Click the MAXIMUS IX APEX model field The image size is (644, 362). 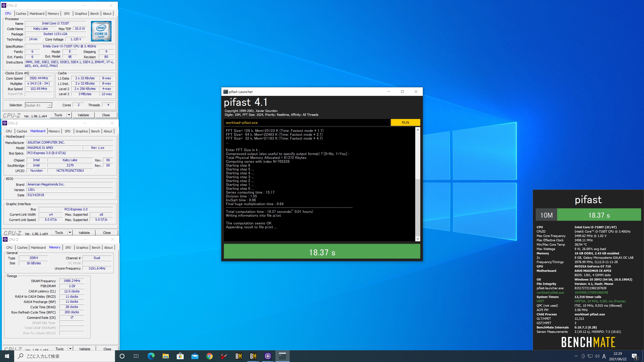click(54, 148)
